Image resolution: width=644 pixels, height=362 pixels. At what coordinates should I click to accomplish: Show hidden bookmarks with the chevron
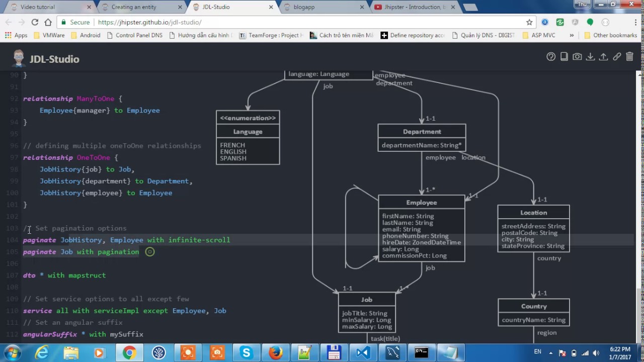pyautogui.click(x=572, y=35)
